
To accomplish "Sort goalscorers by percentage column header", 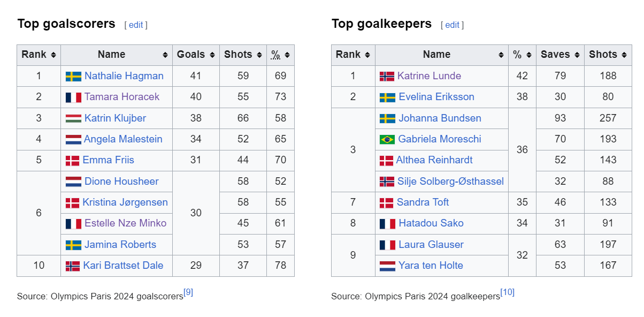I will point(280,55).
